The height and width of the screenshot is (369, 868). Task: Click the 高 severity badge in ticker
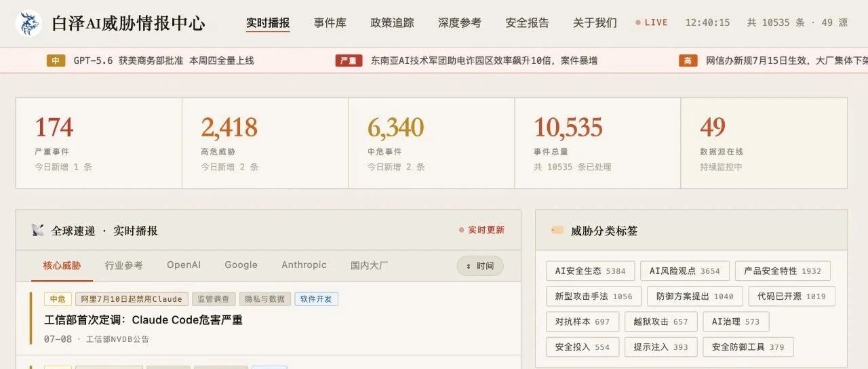pos(688,60)
